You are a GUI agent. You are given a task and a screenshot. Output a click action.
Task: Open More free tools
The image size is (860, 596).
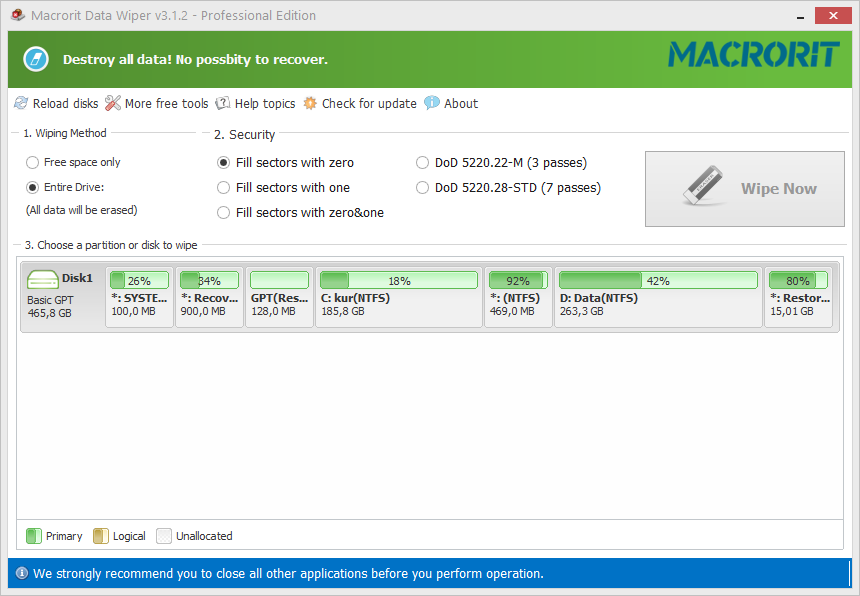[x=157, y=103]
